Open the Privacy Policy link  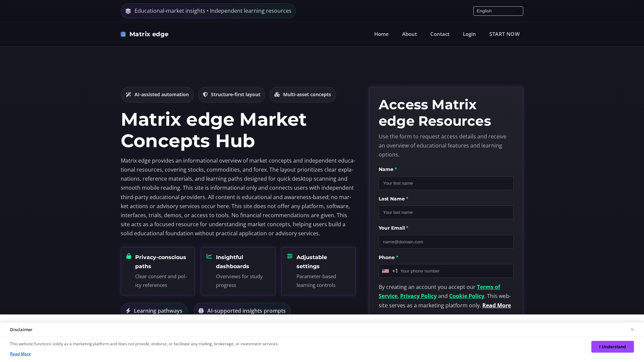pyautogui.click(x=418, y=296)
